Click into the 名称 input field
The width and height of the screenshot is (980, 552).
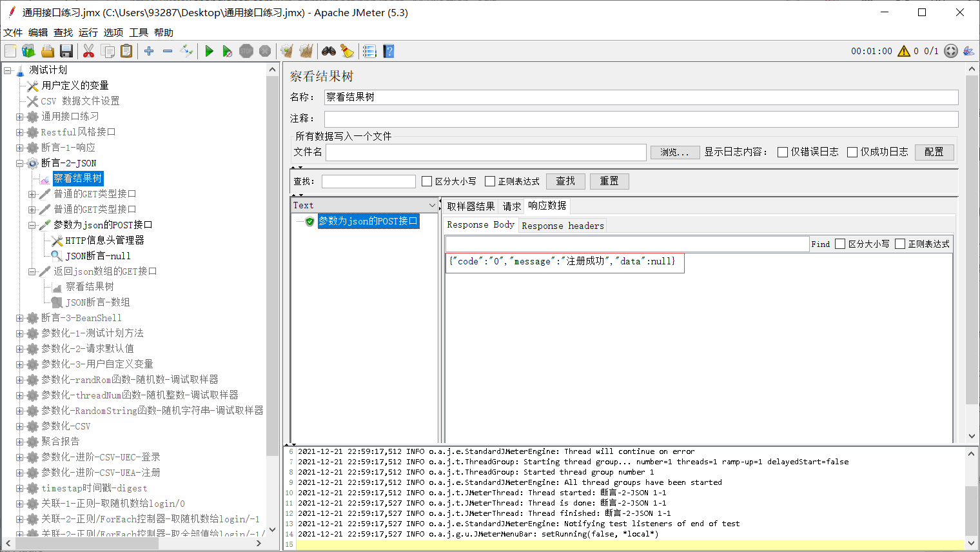641,97
